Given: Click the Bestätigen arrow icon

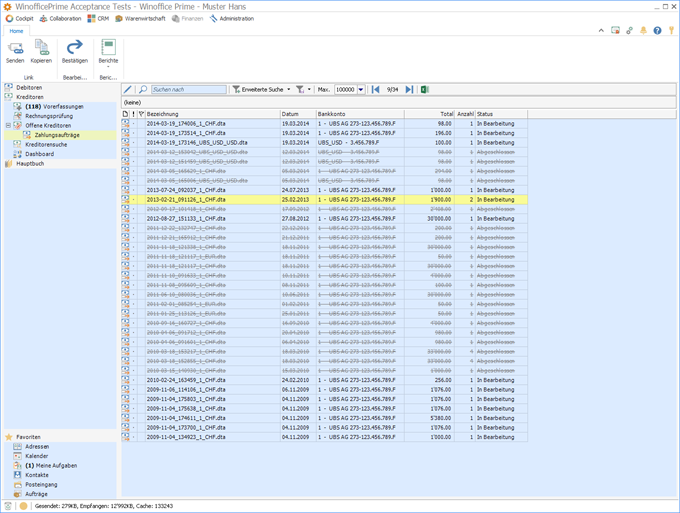Looking at the screenshot, I should [75, 47].
